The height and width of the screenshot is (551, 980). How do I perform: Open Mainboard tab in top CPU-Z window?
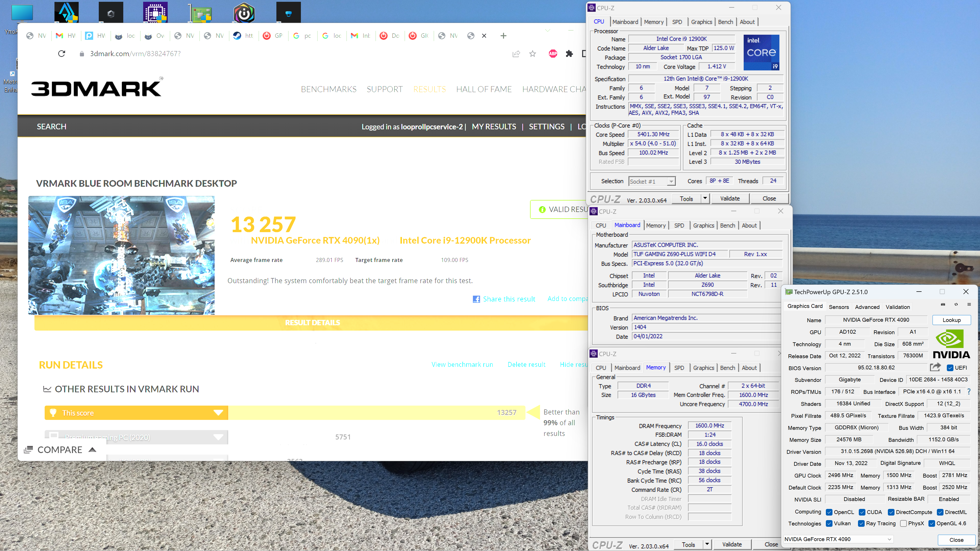(625, 22)
